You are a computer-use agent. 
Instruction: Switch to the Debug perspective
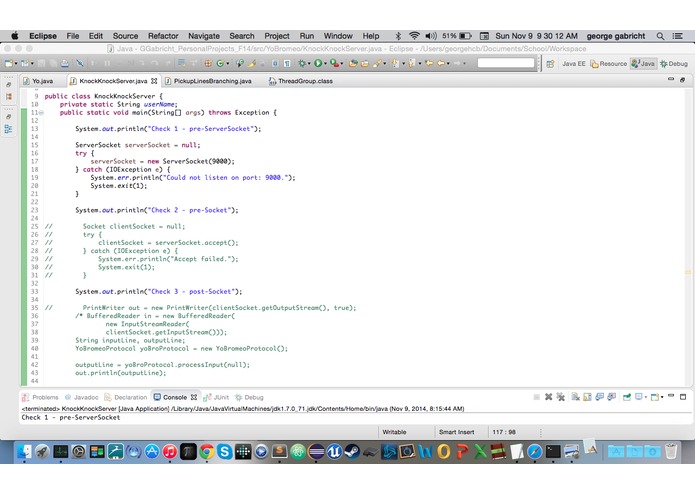point(674,64)
